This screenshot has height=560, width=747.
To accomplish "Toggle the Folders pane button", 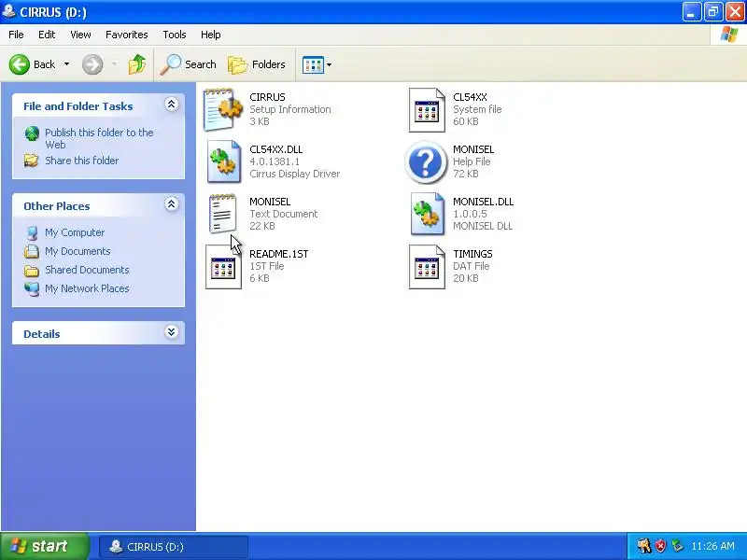I will click(x=257, y=64).
